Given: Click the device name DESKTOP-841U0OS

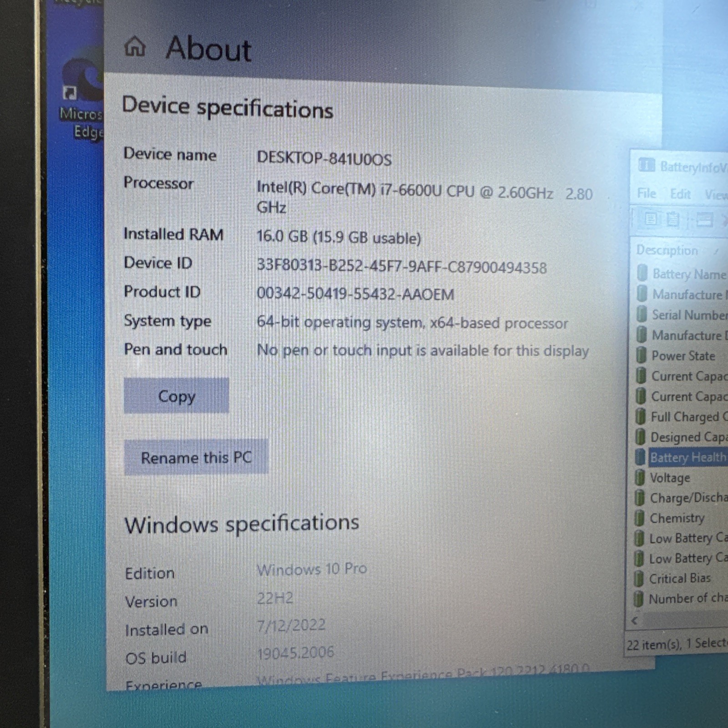Looking at the screenshot, I should click(x=324, y=158).
